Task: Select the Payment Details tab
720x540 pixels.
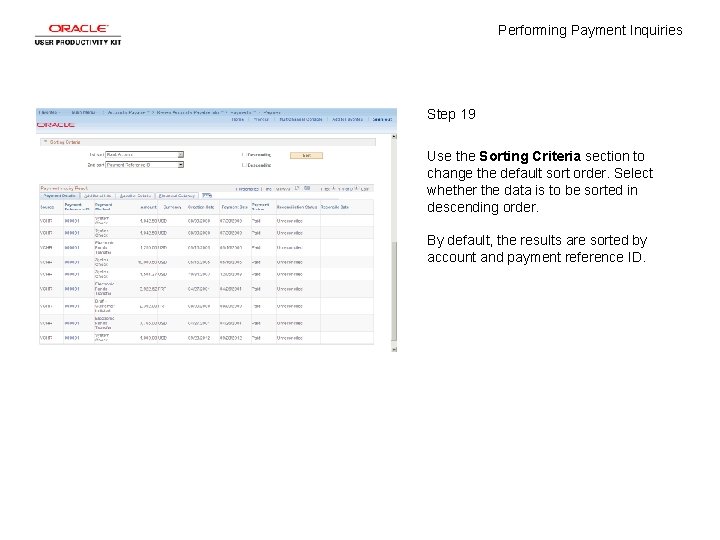Action: pyautogui.click(x=60, y=196)
